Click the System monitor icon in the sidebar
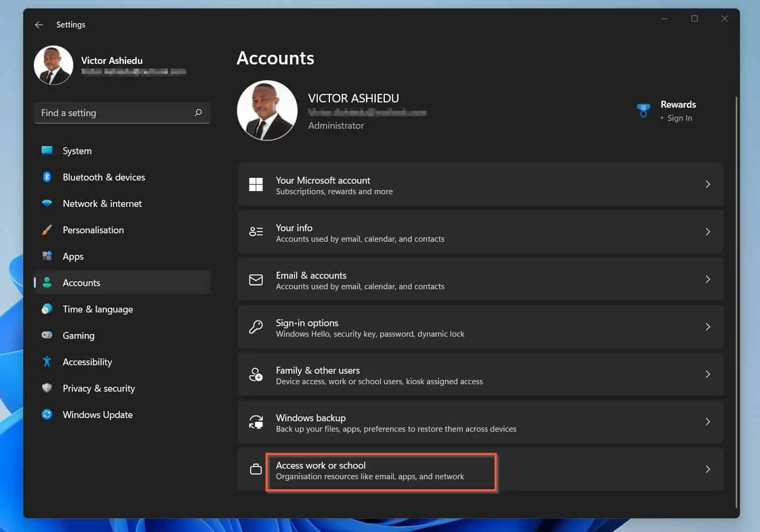This screenshot has width=760, height=532. 47,150
